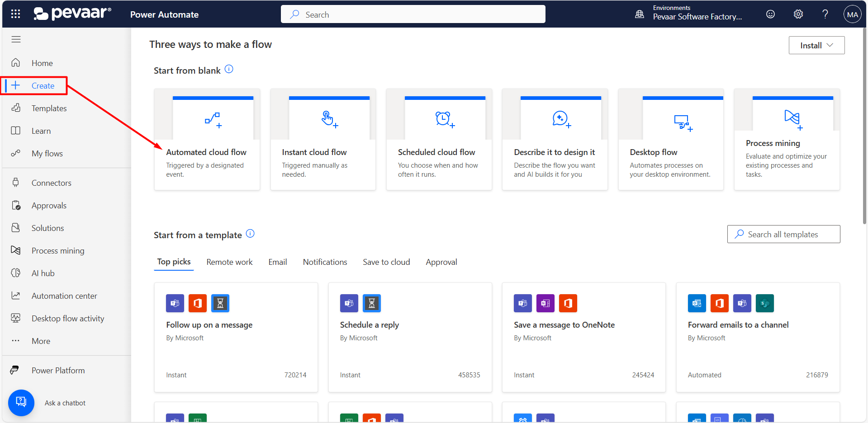Click the Automated cloud flow icon
This screenshot has width=868, height=423.
(213, 120)
